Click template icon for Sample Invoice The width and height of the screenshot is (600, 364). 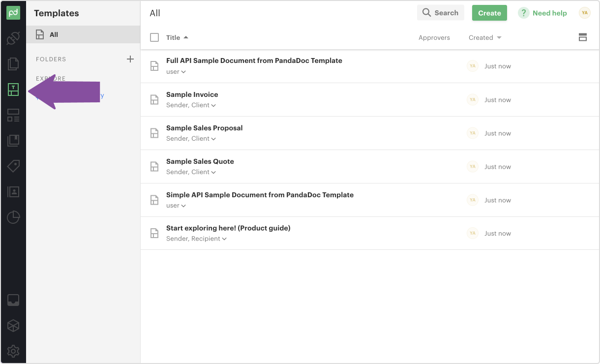coord(154,99)
